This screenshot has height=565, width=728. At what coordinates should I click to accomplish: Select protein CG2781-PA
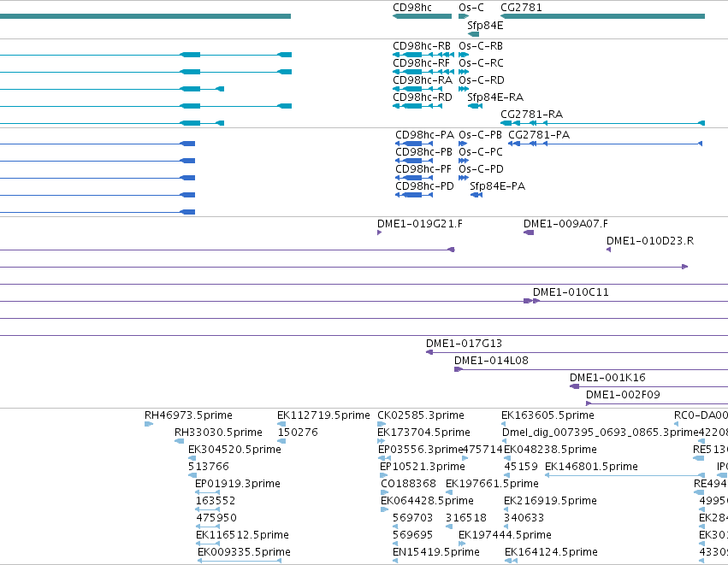coord(539,135)
